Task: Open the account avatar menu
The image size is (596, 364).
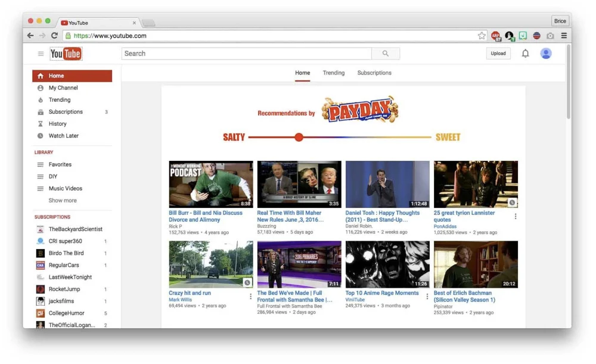Action: pyautogui.click(x=546, y=54)
